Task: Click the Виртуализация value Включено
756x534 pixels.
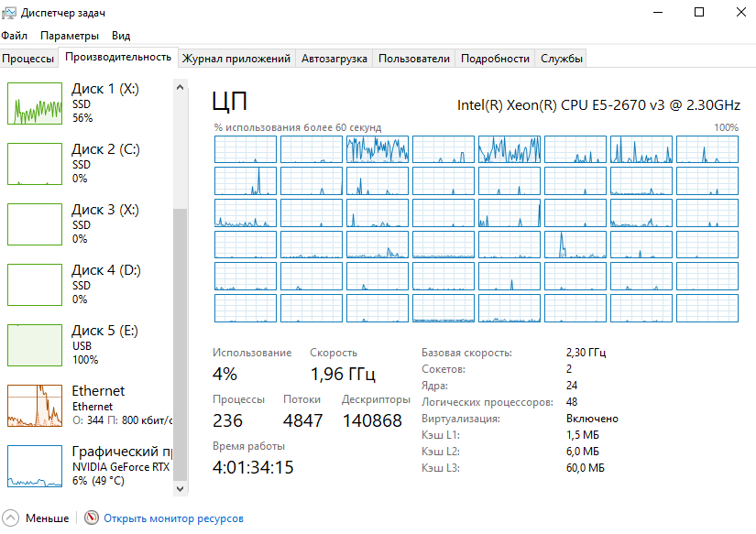Action: click(x=592, y=419)
